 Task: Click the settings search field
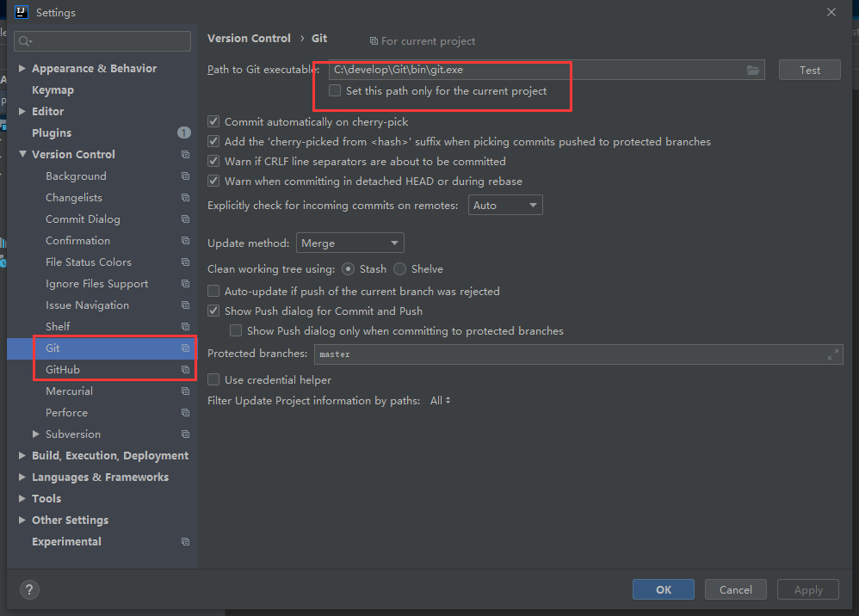coord(102,41)
